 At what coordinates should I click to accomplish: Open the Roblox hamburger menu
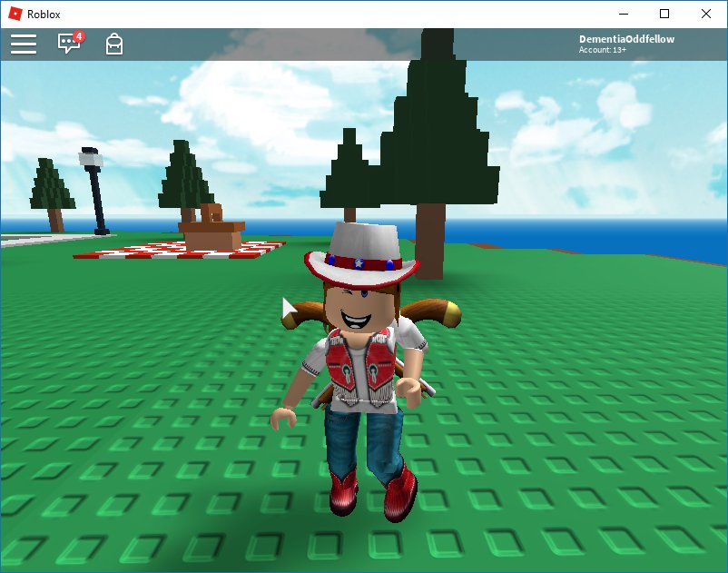point(24,44)
